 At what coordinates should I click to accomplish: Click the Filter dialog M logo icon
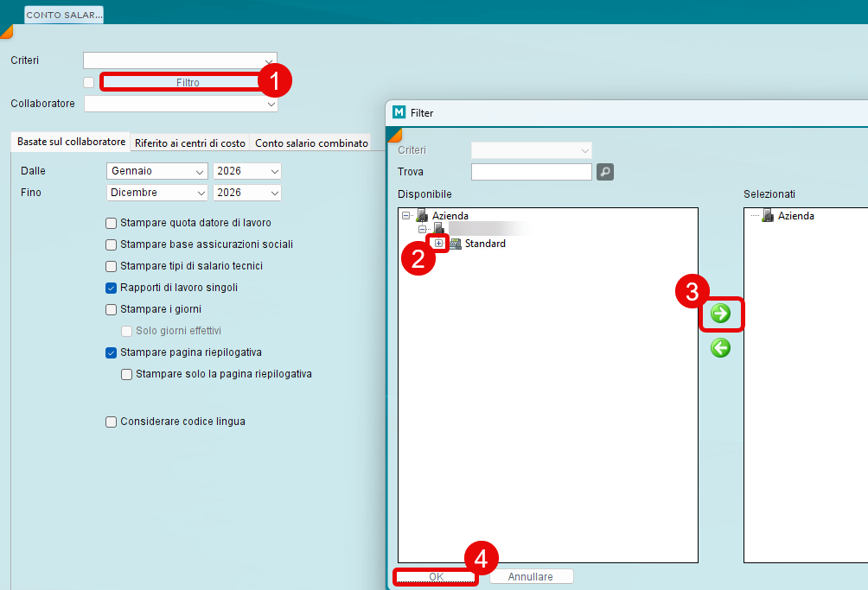pos(399,112)
